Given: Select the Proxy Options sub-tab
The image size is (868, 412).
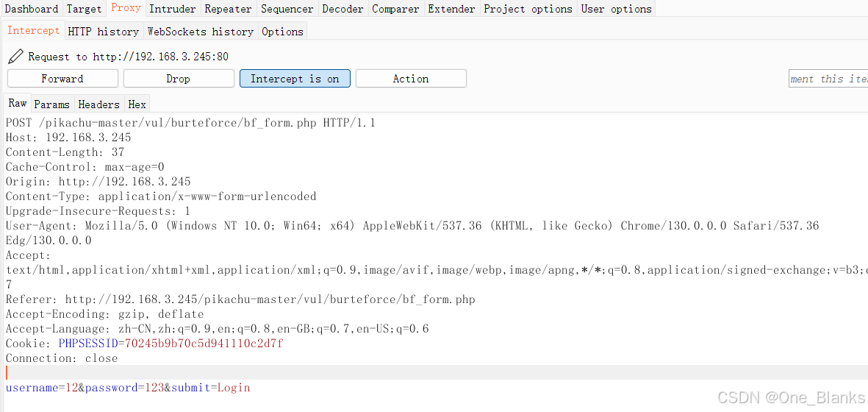Looking at the screenshot, I should tap(282, 32).
